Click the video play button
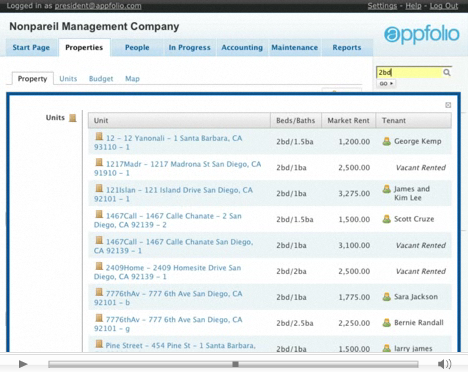The height and width of the screenshot is (372, 468). (x=23, y=364)
